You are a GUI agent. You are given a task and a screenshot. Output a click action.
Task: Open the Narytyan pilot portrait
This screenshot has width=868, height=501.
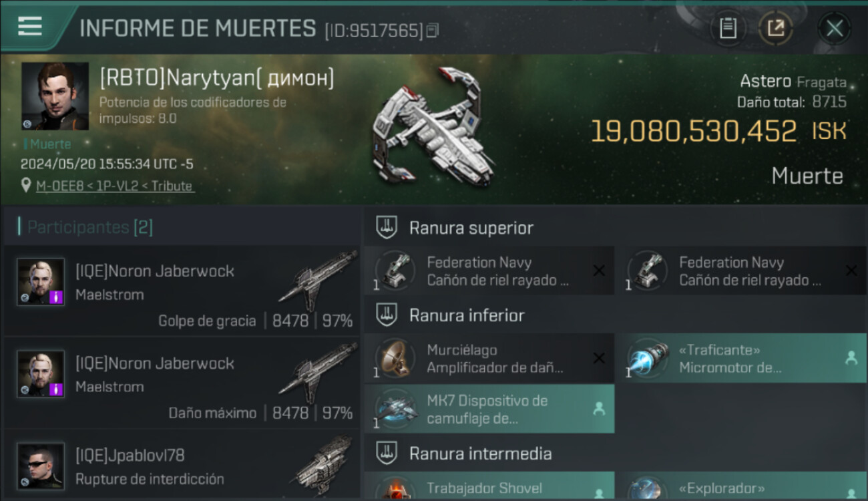55,96
